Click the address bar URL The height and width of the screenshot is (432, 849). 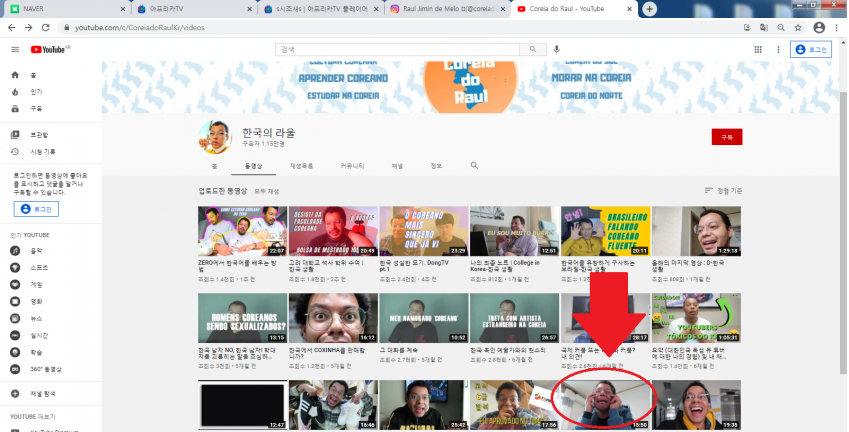coord(140,28)
